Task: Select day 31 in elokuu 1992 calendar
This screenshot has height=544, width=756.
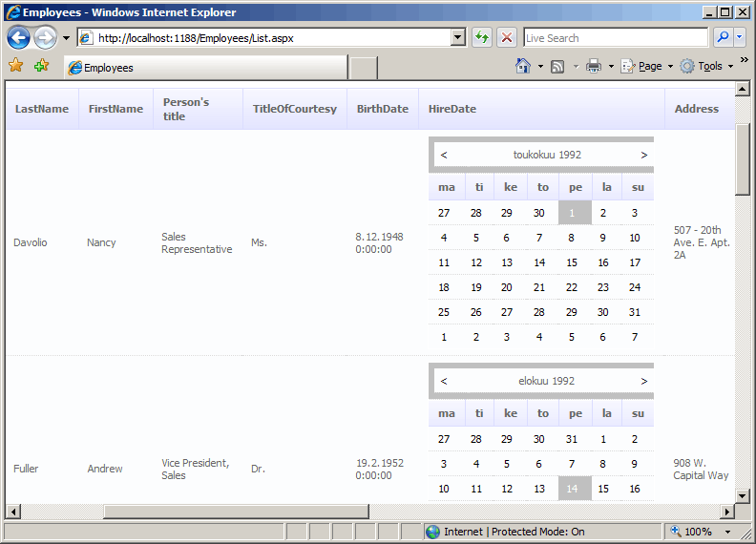Action: click(x=572, y=439)
